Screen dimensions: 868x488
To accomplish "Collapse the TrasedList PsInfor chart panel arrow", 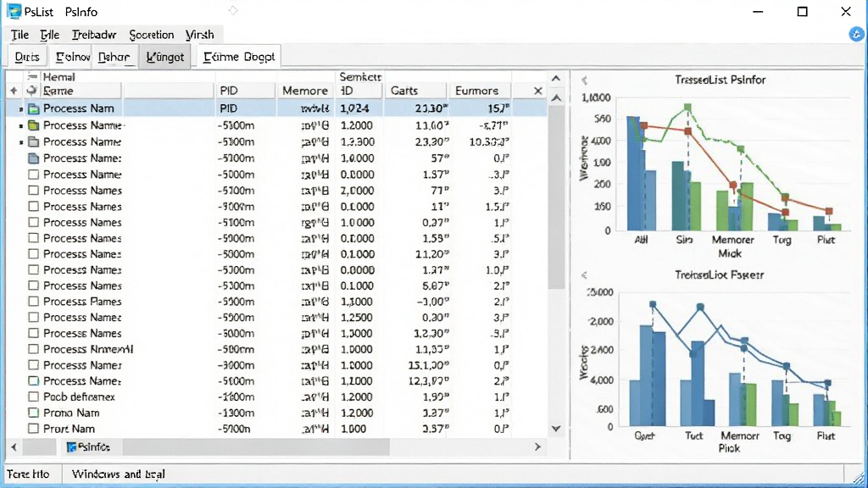I will (x=584, y=80).
